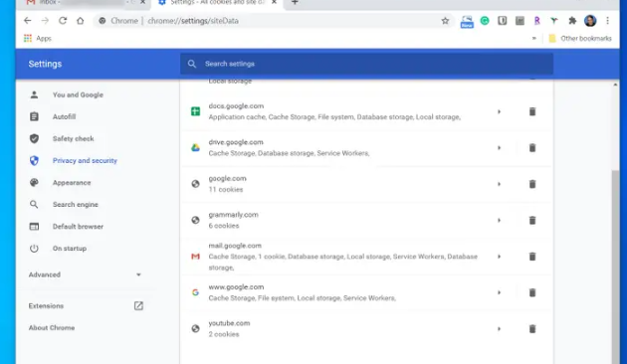Go to the home page icon
Viewport: 627px width, 364px height.
tap(81, 21)
